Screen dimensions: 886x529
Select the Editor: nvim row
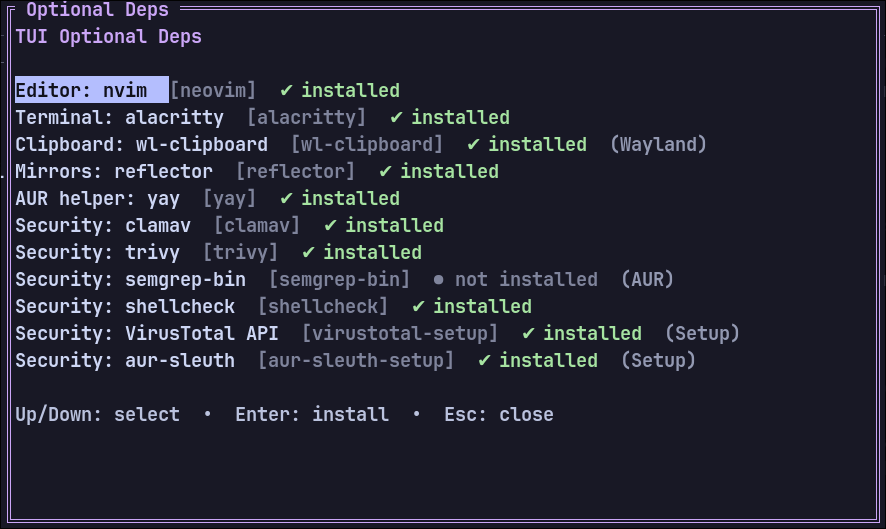(x=81, y=91)
